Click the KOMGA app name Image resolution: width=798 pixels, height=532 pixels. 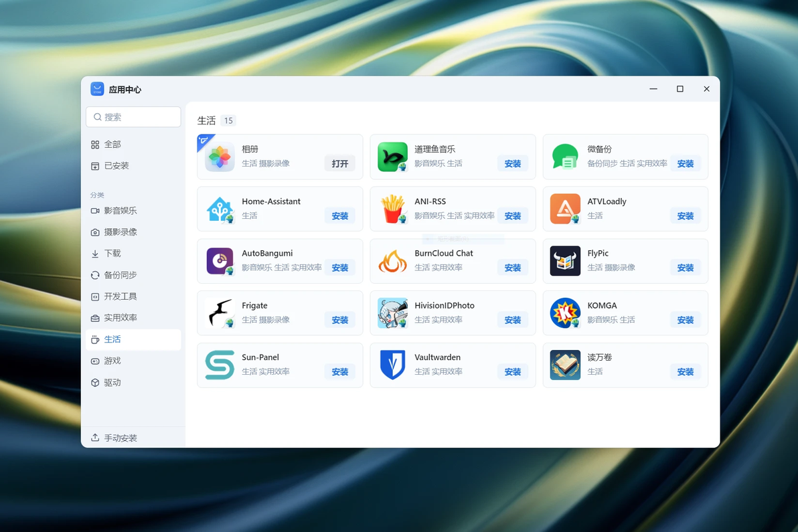(x=602, y=306)
